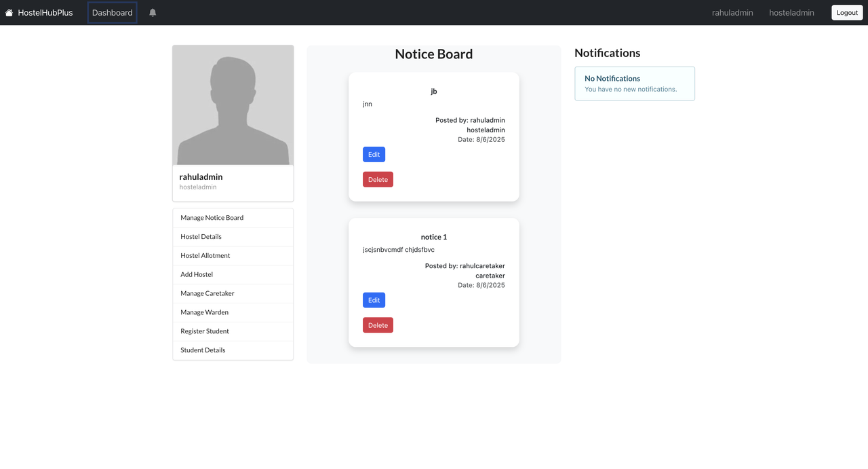The height and width of the screenshot is (469, 868).
Task: Choose Add Hostel in the sidebar
Action: (233, 275)
